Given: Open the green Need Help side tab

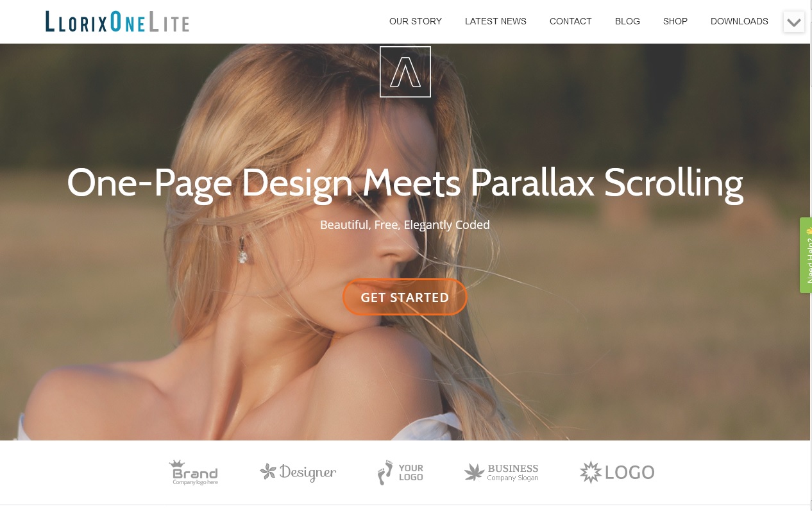Looking at the screenshot, I should [x=806, y=255].
